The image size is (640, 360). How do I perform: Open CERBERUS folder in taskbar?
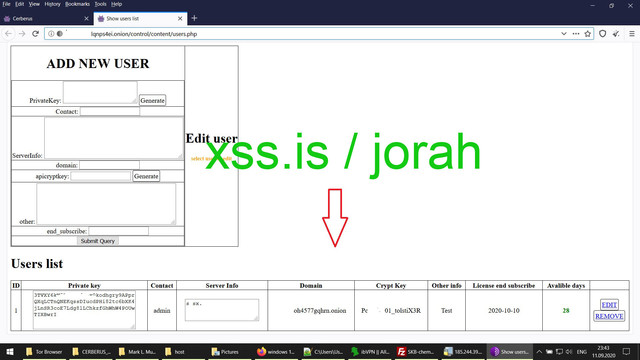[91, 351]
